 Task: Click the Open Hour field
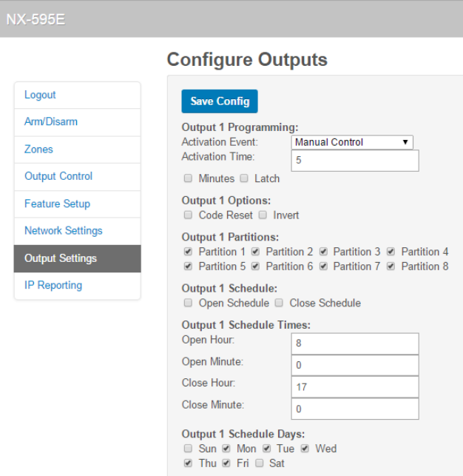(x=355, y=344)
